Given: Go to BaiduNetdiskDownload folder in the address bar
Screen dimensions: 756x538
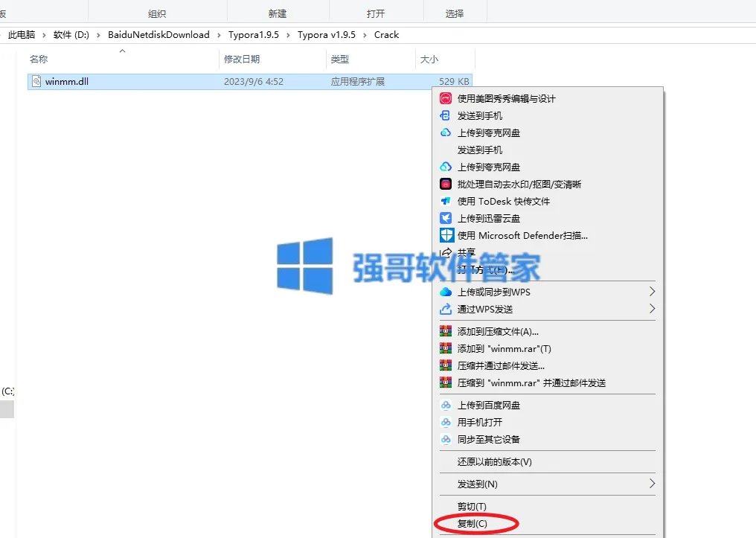Looking at the screenshot, I should [x=158, y=35].
